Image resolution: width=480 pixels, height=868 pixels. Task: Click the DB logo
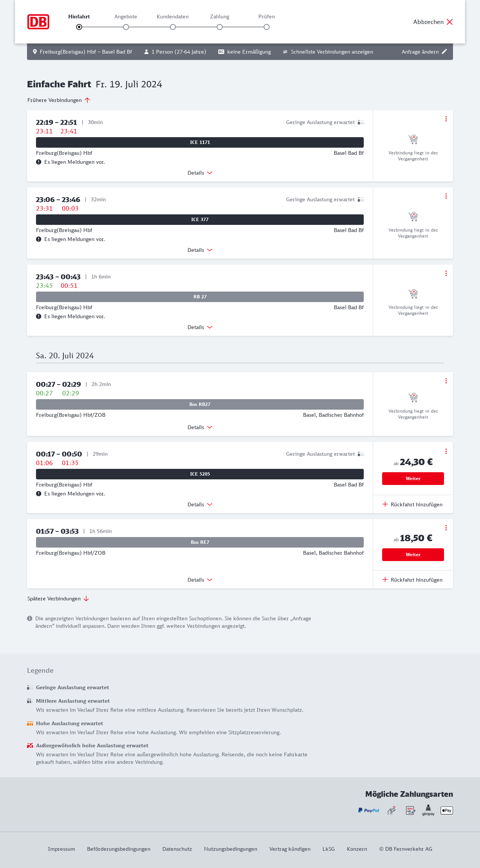coord(38,22)
